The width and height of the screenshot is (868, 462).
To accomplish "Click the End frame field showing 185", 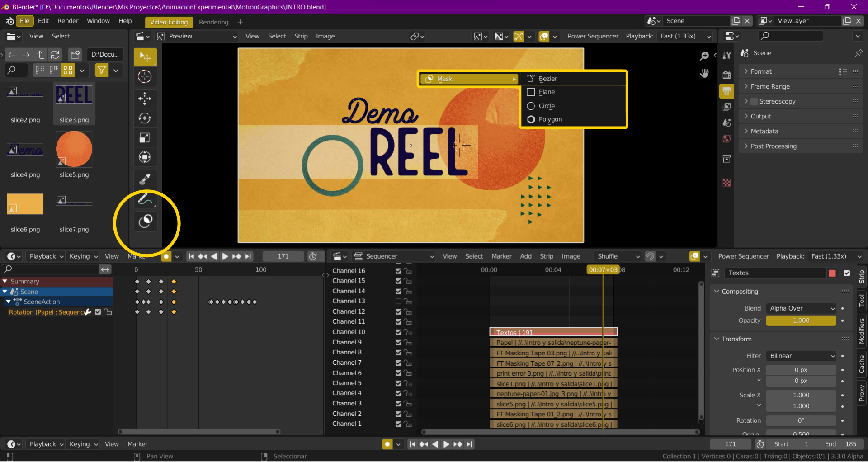I will click(x=841, y=444).
